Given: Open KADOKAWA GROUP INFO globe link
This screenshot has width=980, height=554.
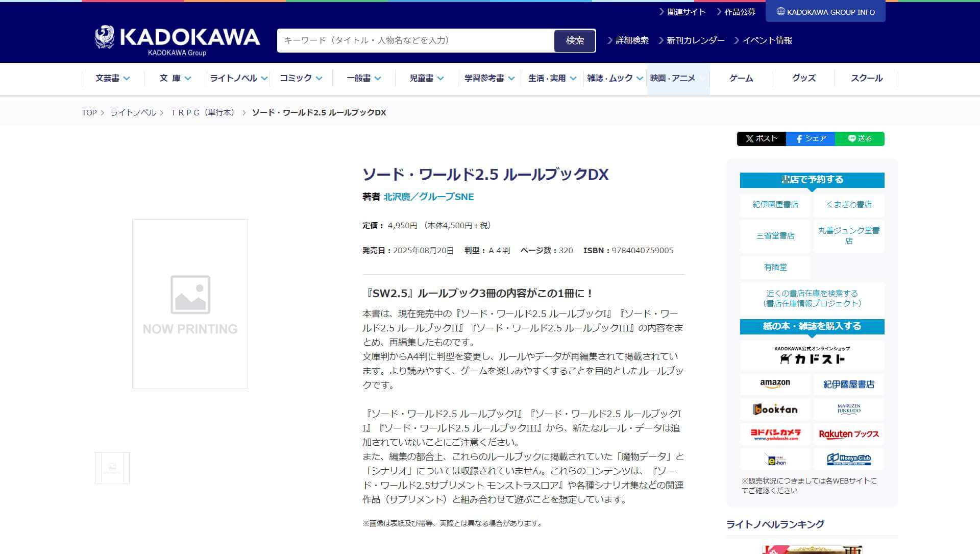Looking at the screenshot, I should 825,12.
